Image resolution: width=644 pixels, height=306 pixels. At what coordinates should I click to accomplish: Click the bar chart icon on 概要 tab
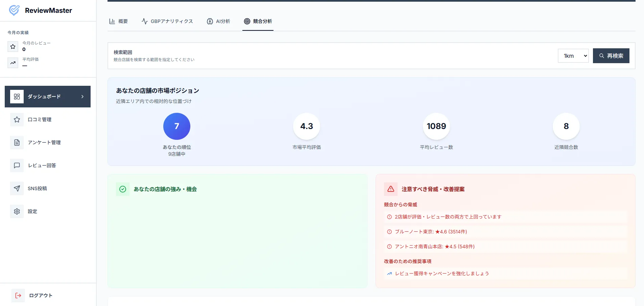coord(112,21)
